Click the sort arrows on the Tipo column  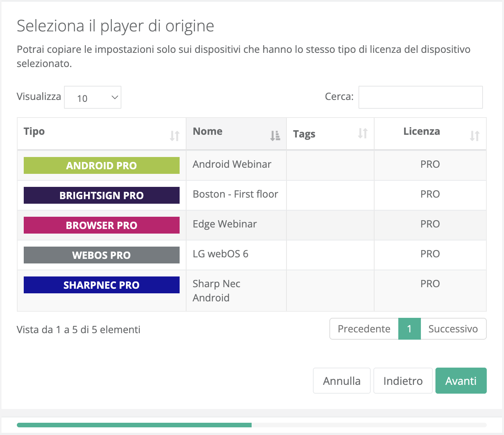[x=175, y=136]
